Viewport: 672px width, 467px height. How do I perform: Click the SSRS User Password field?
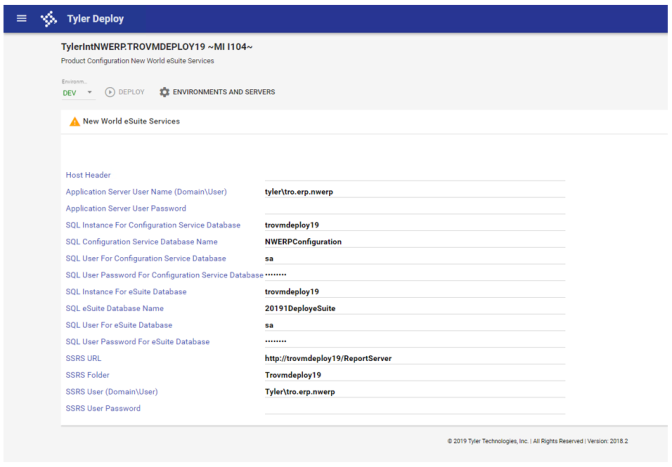click(415, 408)
